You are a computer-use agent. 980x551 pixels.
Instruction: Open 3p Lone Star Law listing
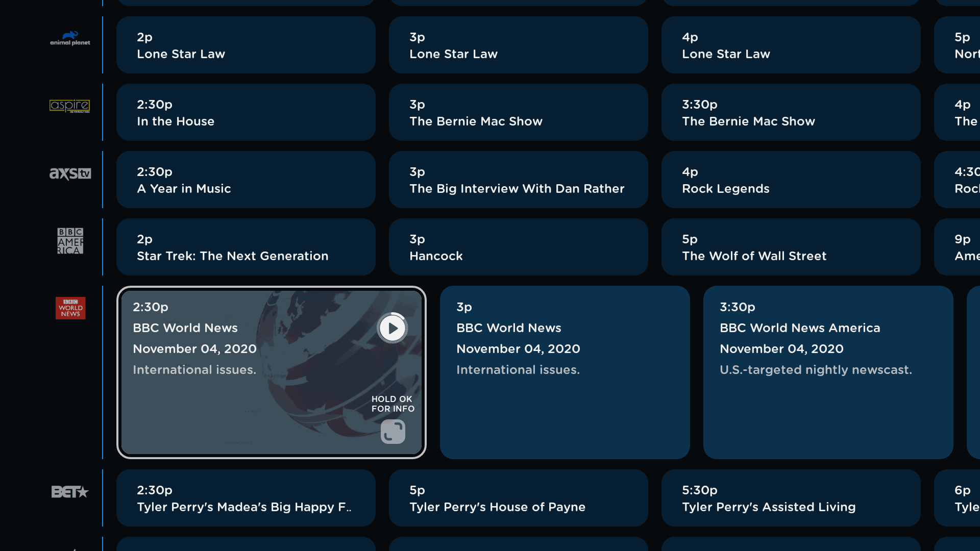[x=519, y=45]
